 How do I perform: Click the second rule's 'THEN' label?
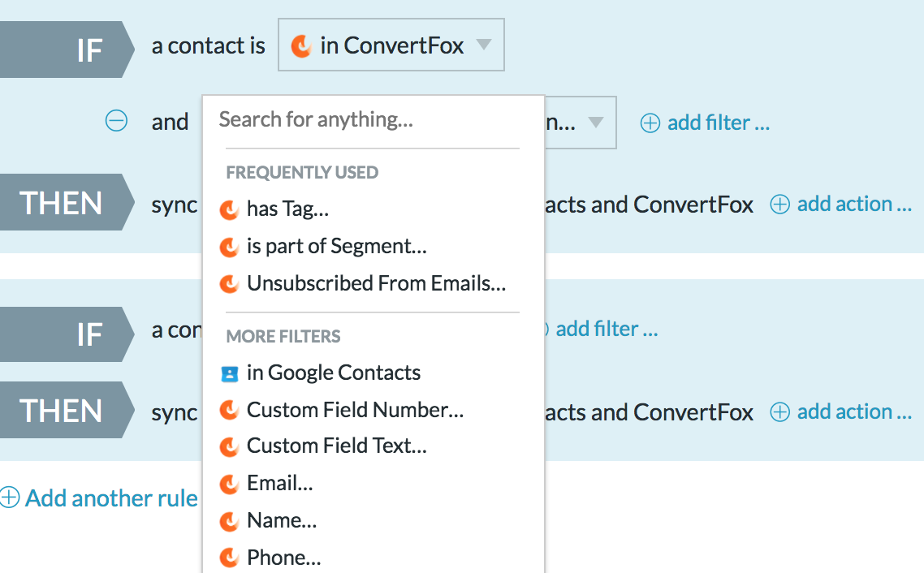coord(61,411)
